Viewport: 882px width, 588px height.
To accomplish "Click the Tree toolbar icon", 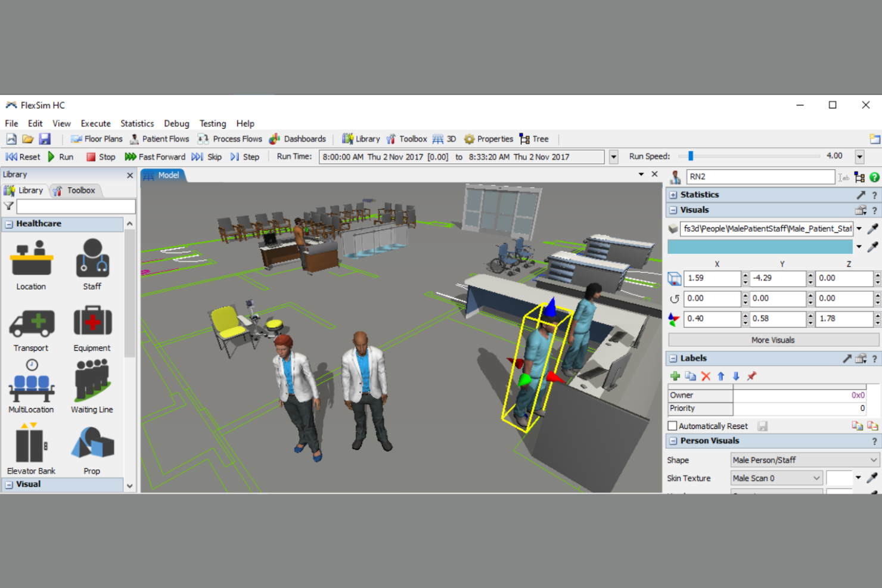I will [x=533, y=139].
